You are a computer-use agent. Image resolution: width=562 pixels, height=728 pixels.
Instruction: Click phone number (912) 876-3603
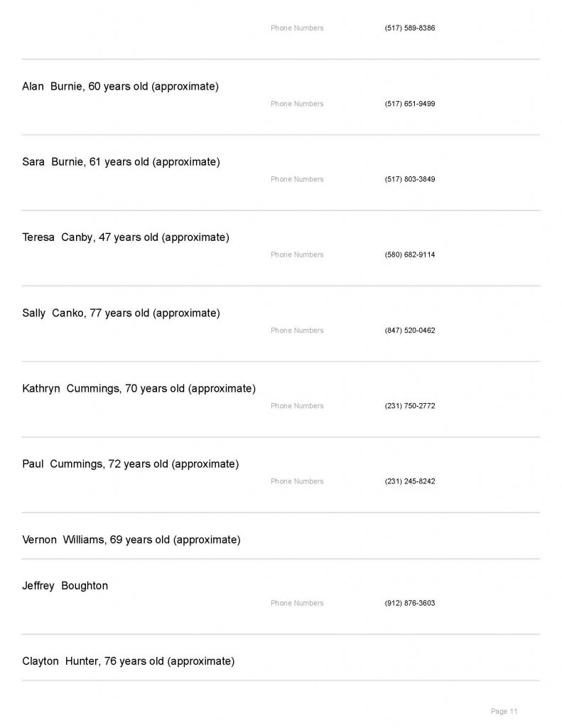point(410,603)
